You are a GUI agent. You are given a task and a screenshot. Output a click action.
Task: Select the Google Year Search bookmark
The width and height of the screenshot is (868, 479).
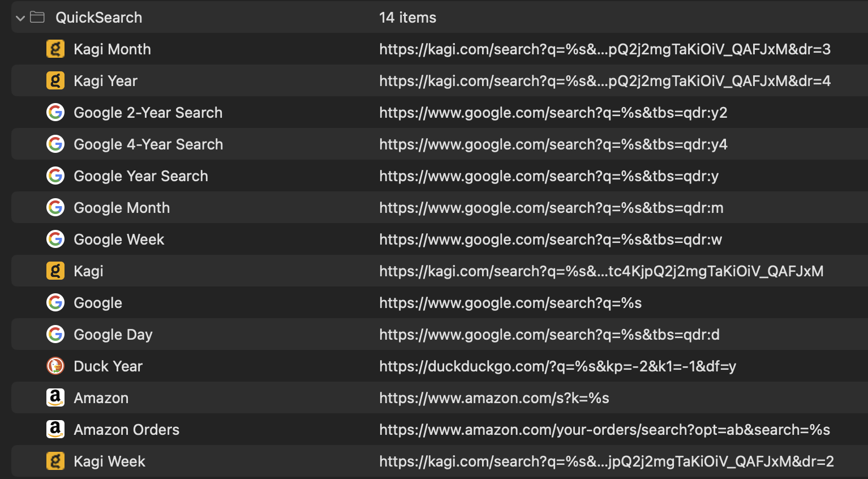point(141,176)
